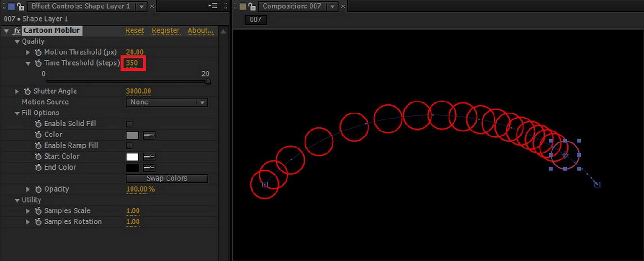The image size is (644, 261).
Task: Open the Color swatch picker
Action: pos(132,135)
